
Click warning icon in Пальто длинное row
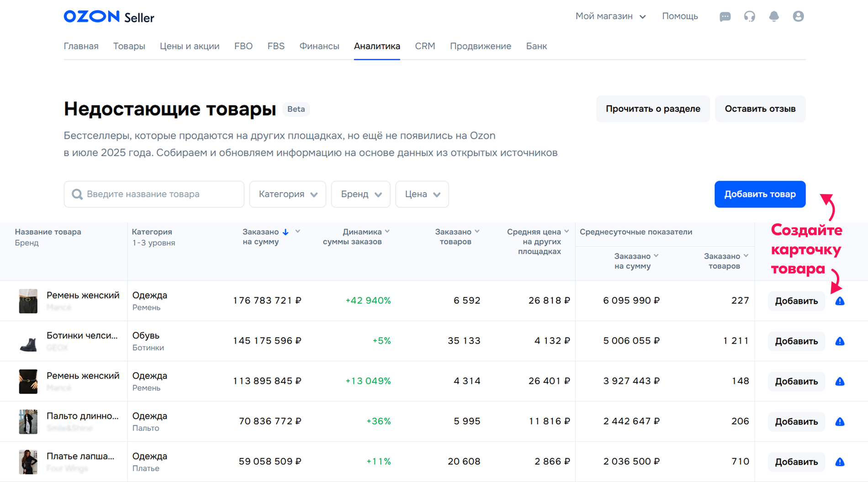click(840, 421)
